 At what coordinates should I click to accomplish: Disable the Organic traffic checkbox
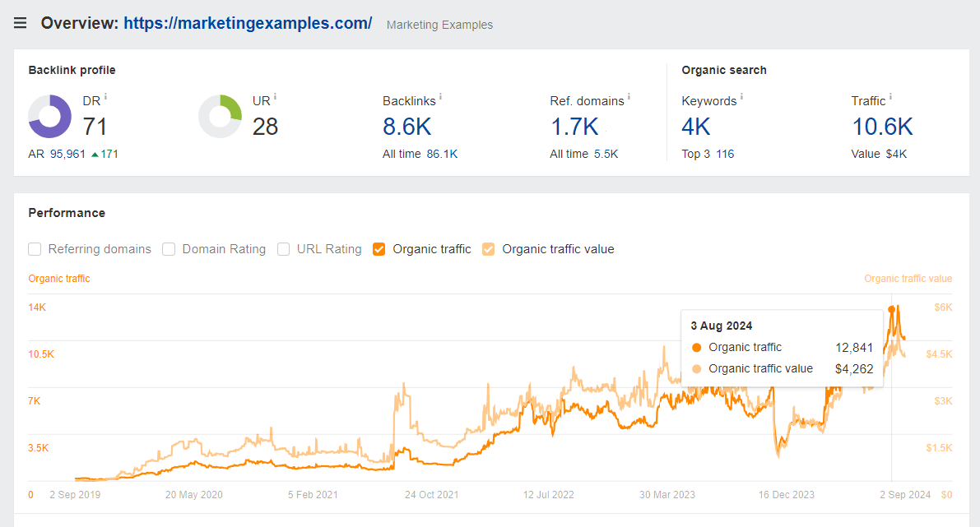click(x=379, y=248)
